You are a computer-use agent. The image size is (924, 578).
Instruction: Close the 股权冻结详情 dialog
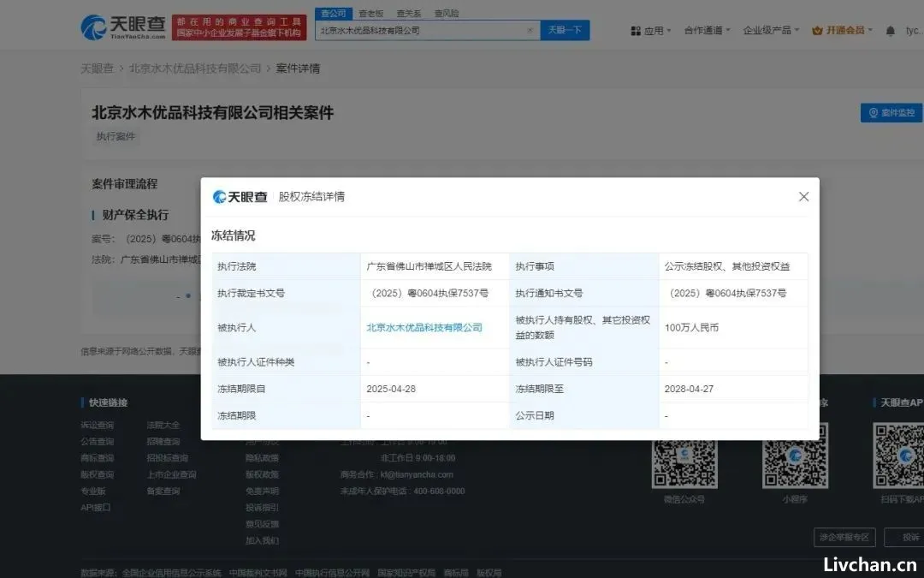pyautogui.click(x=803, y=197)
